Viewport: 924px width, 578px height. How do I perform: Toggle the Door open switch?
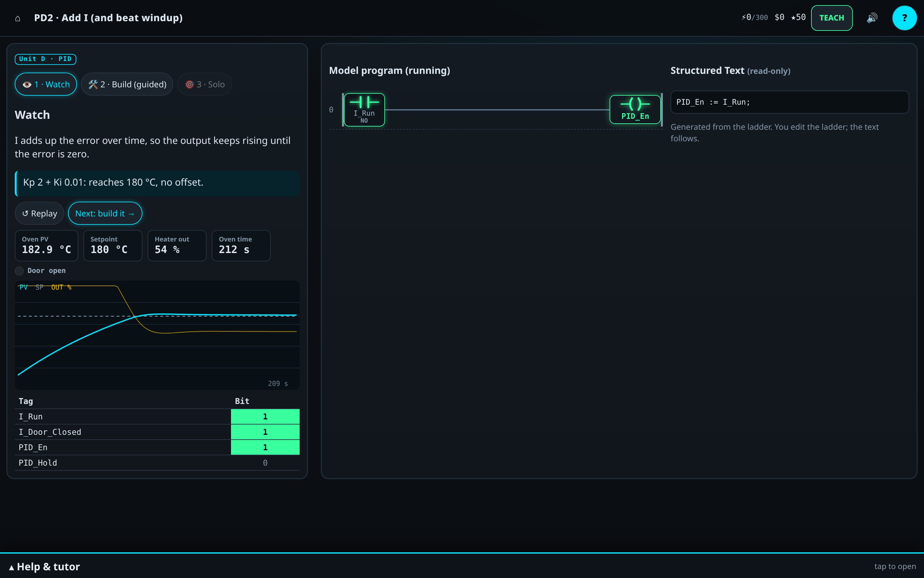click(x=20, y=271)
